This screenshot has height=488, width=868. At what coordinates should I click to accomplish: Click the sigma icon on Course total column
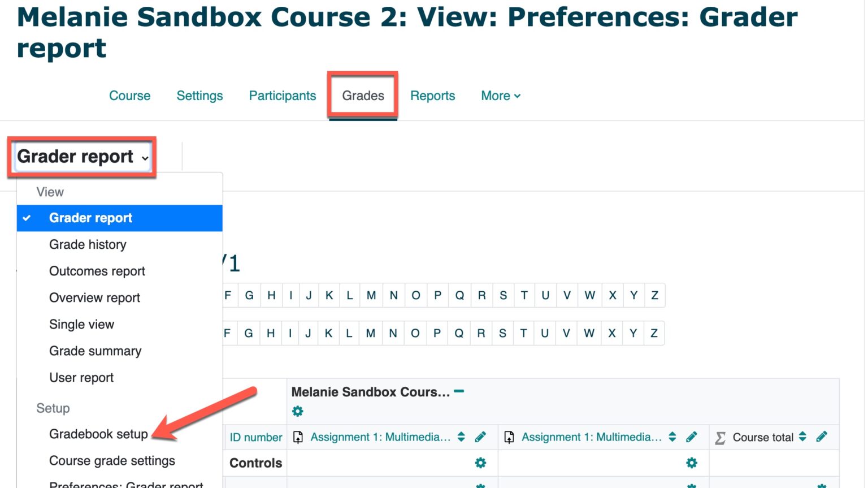click(x=720, y=437)
